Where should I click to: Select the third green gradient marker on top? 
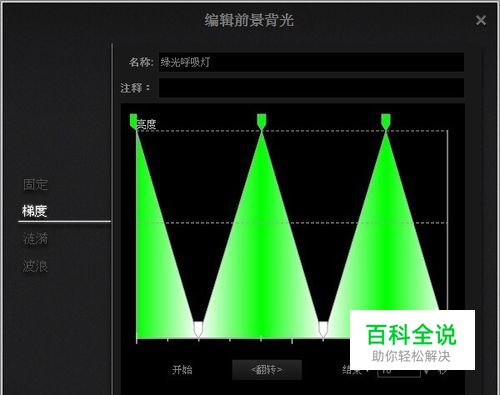(386, 121)
